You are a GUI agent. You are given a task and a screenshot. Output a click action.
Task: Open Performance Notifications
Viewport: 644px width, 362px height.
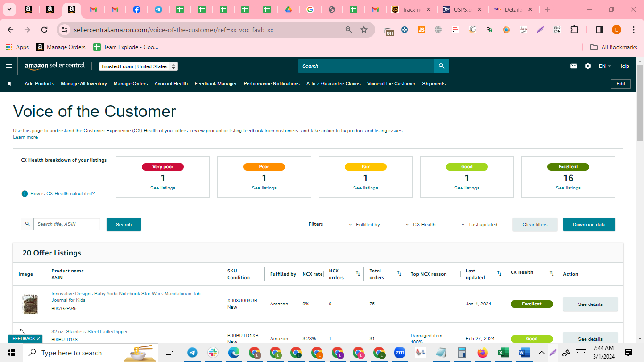(272, 84)
